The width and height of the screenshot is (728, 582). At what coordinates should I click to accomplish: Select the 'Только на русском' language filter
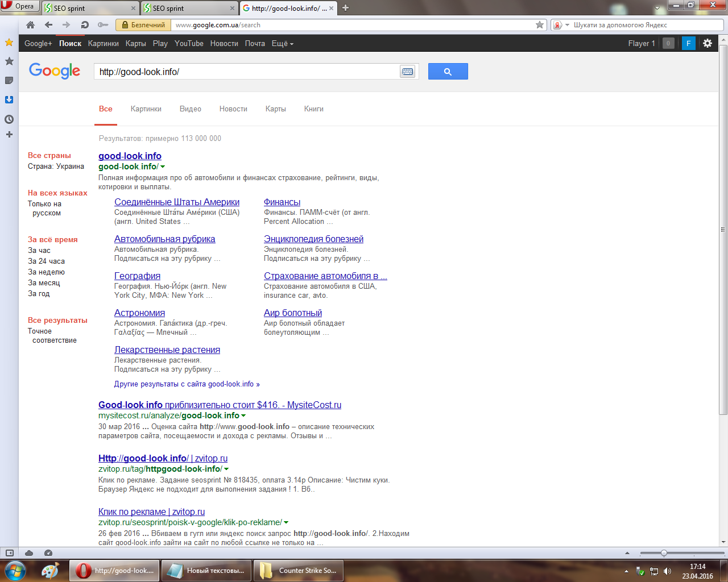[x=44, y=209]
